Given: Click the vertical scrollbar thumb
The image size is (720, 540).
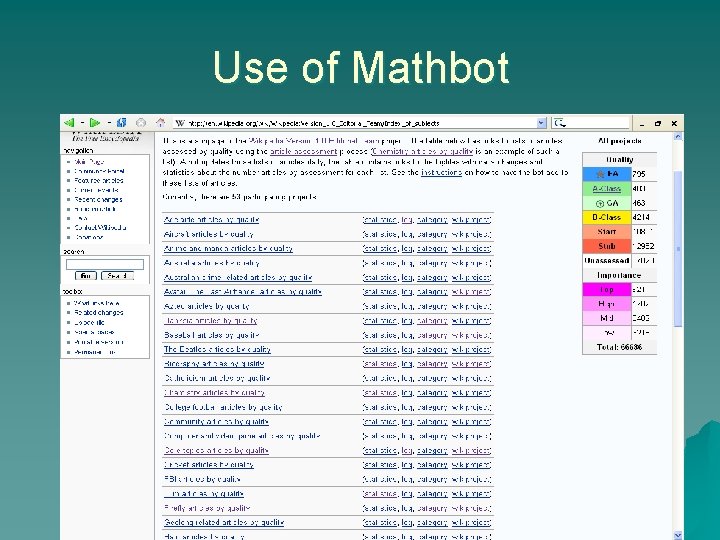Looking at the screenshot, I should 678,248.
